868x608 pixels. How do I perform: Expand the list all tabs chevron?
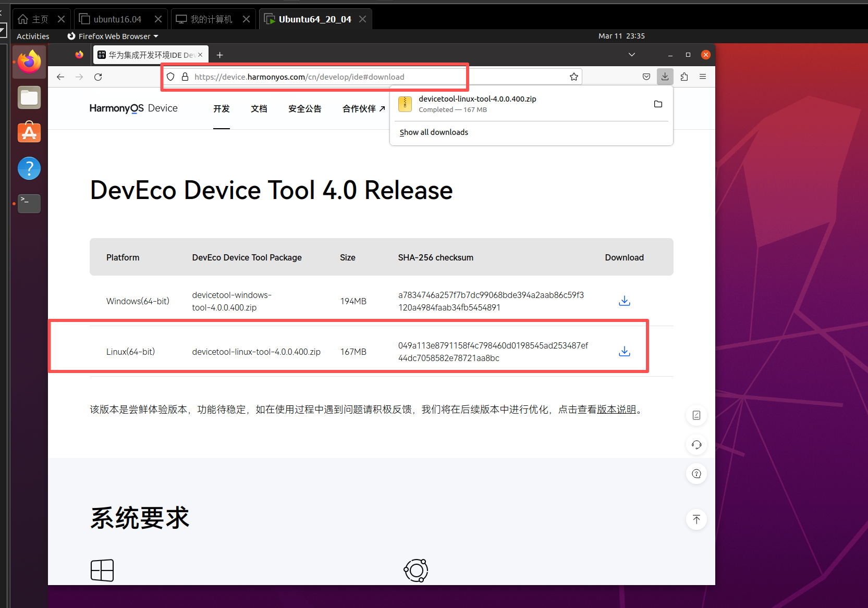tap(632, 55)
